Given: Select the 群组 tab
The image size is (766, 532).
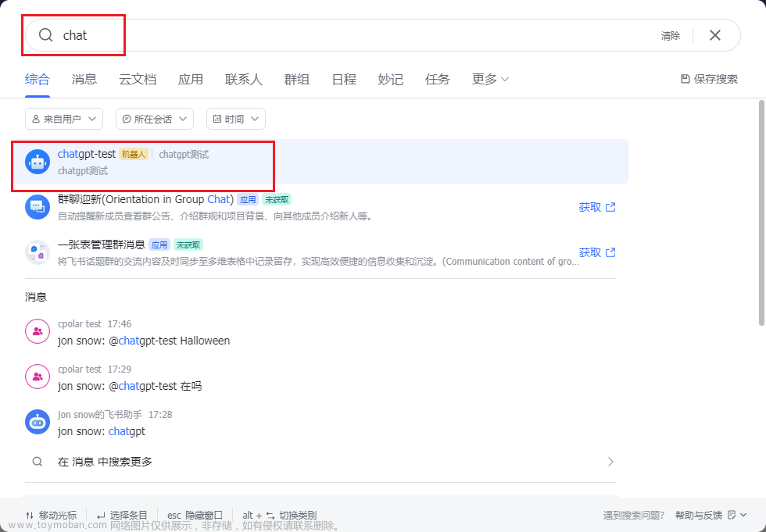Looking at the screenshot, I should point(296,79).
